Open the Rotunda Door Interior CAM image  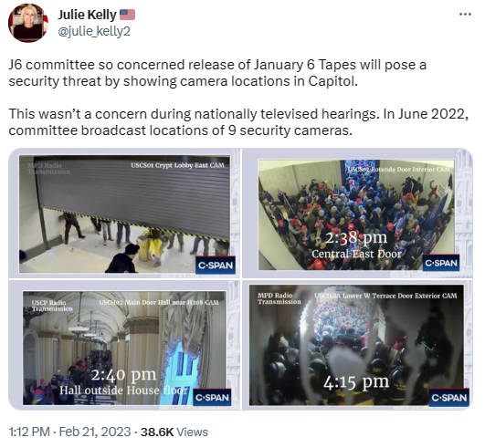[357, 214]
